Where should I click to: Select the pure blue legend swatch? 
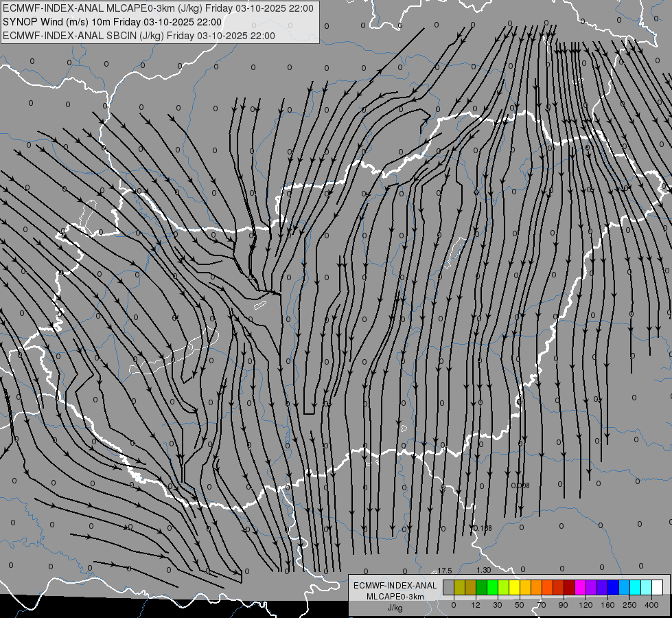pyautogui.click(x=613, y=588)
